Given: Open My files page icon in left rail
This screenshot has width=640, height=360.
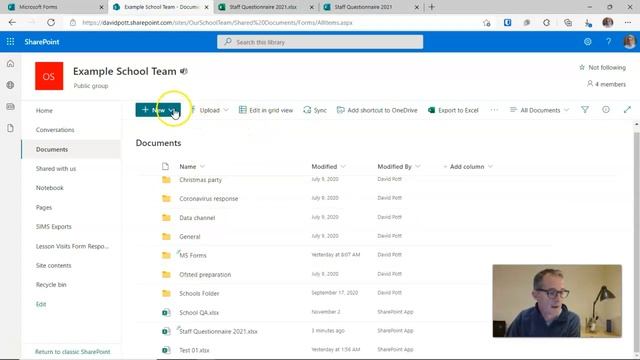Looking at the screenshot, I should [x=11, y=128].
